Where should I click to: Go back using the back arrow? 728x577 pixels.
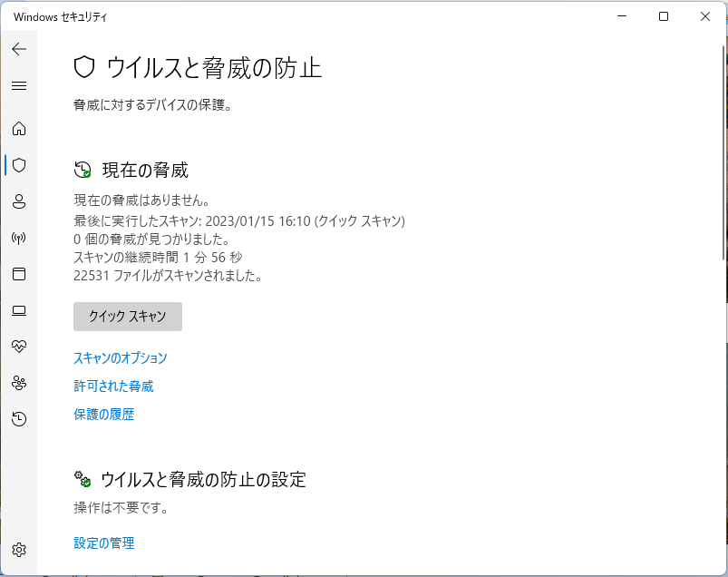tap(19, 49)
